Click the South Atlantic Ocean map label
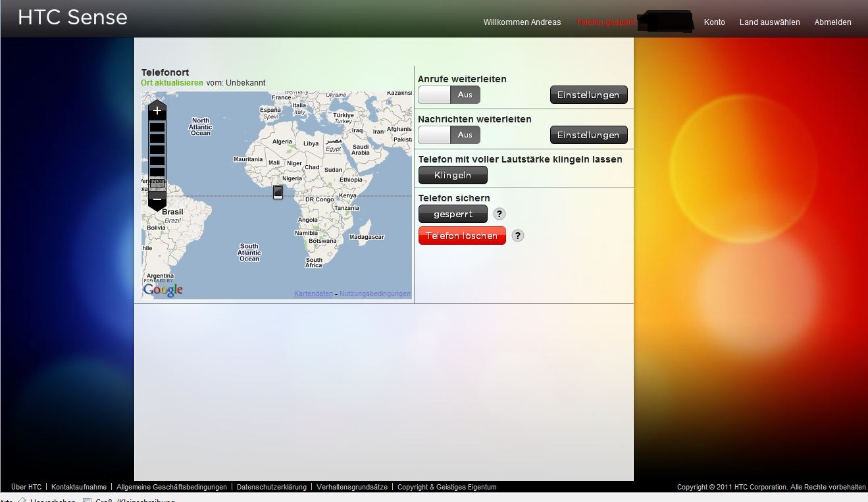Viewport: 868px width, 502px height. coord(249,253)
